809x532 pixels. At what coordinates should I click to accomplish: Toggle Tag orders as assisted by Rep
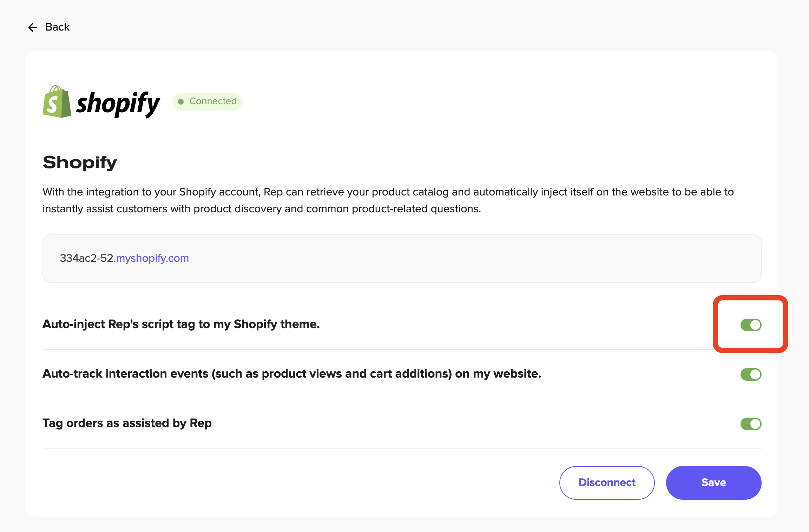751,424
